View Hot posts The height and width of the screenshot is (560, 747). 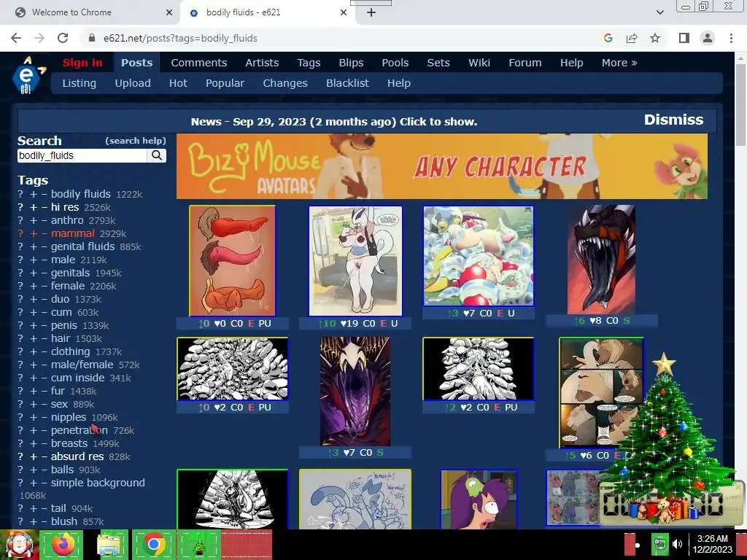tap(178, 83)
